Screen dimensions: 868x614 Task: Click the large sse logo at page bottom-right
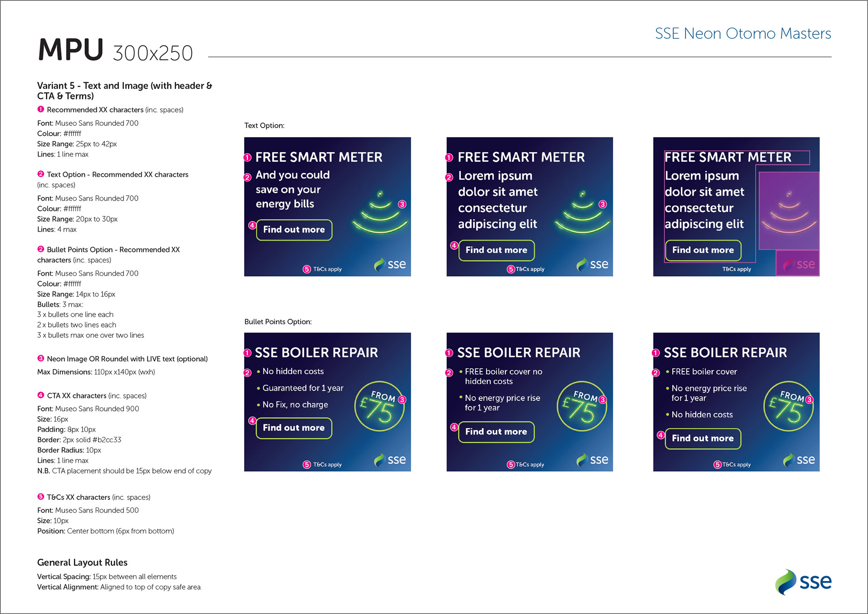tap(803, 582)
